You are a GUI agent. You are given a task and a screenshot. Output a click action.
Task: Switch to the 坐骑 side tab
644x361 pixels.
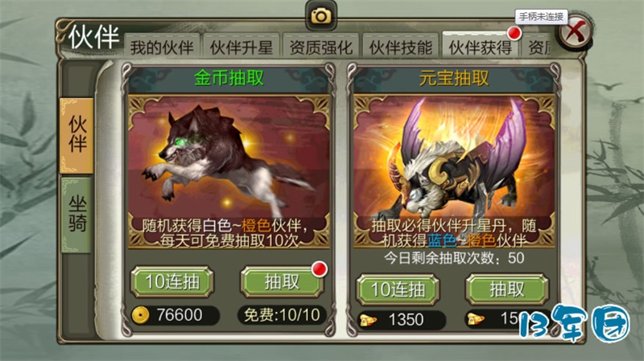[x=77, y=215]
